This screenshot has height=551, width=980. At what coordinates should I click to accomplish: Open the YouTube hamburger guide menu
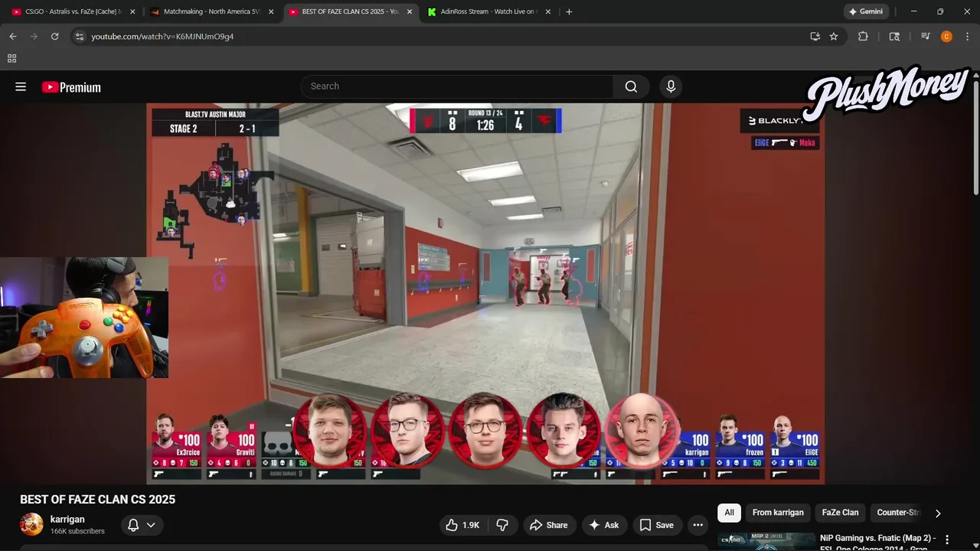tap(21, 87)
